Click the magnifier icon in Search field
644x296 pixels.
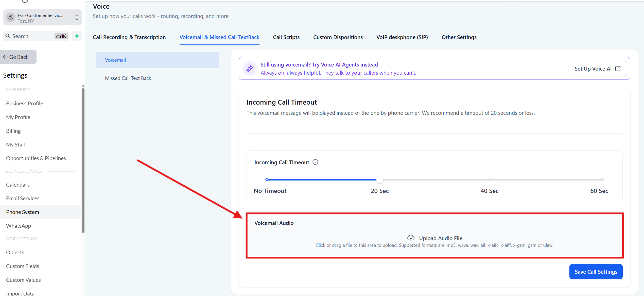coord(8,36)
